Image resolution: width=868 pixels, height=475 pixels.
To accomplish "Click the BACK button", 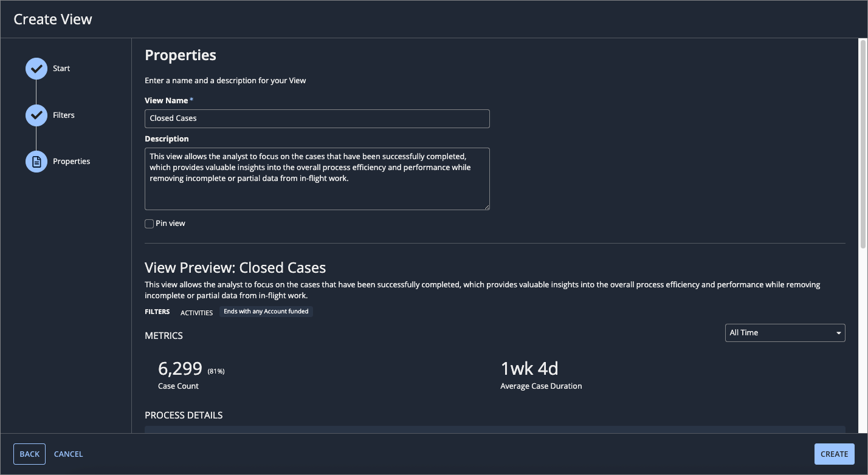I will (x=29, y=454).
